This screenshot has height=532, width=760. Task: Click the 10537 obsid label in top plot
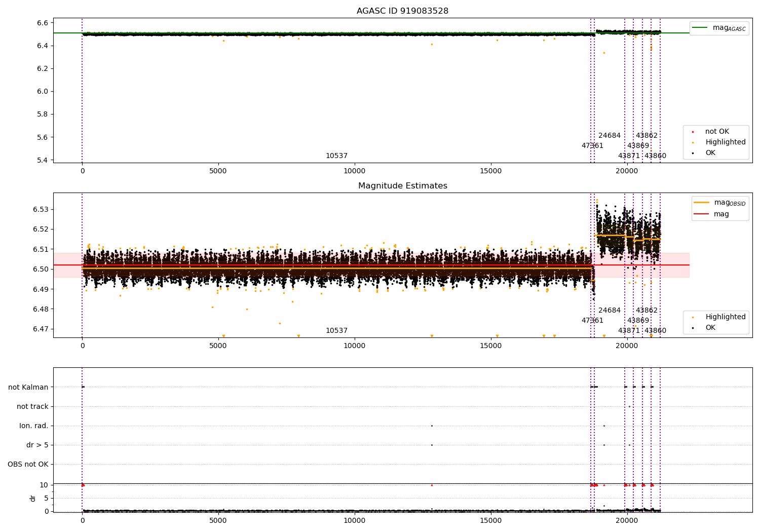[x=336, y=156]
